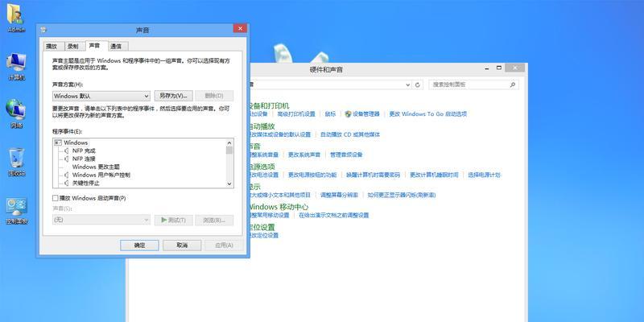The width and height of the screenshot is (644, 322).
Task: Click the speaker icon beside 关键性停止
Action: [x=66, y=183]
